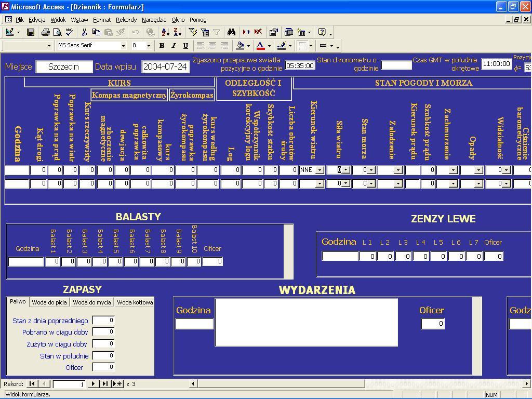Sort ascending A-Z icon

[x=165, y=32]
